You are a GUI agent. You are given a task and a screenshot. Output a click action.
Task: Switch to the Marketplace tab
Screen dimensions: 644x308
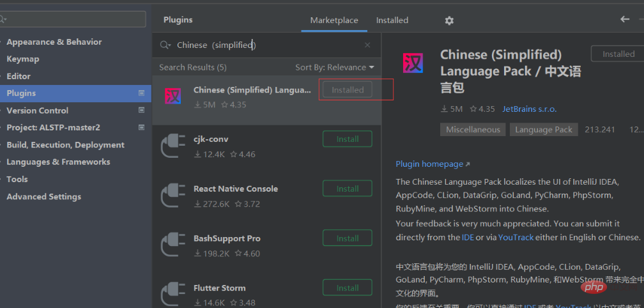coord(334,20)
